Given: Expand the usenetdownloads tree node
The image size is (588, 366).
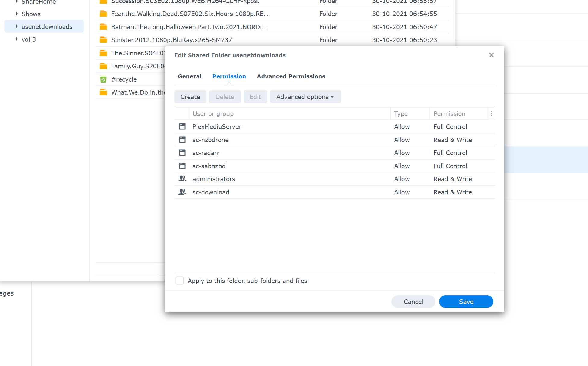Looking at the screenshot, I should pyautogui.click(x=17, y=26).
